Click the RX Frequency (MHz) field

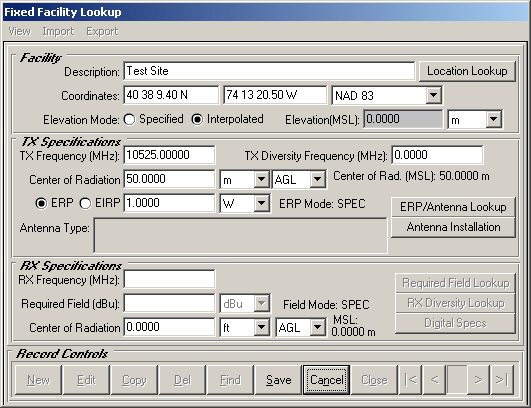click(169, 279)
